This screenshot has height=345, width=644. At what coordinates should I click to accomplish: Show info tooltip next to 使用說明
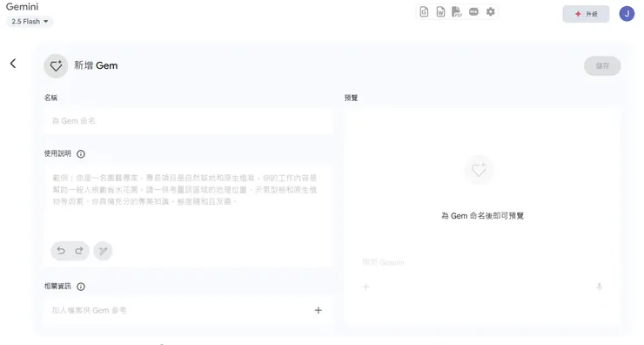click(81, 154)
